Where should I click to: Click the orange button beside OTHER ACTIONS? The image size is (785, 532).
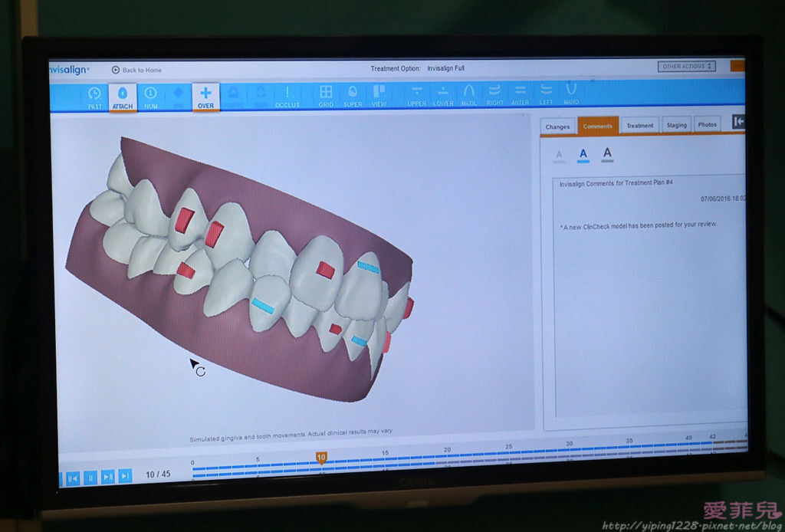pyautogui.click(x=737, y=66)
